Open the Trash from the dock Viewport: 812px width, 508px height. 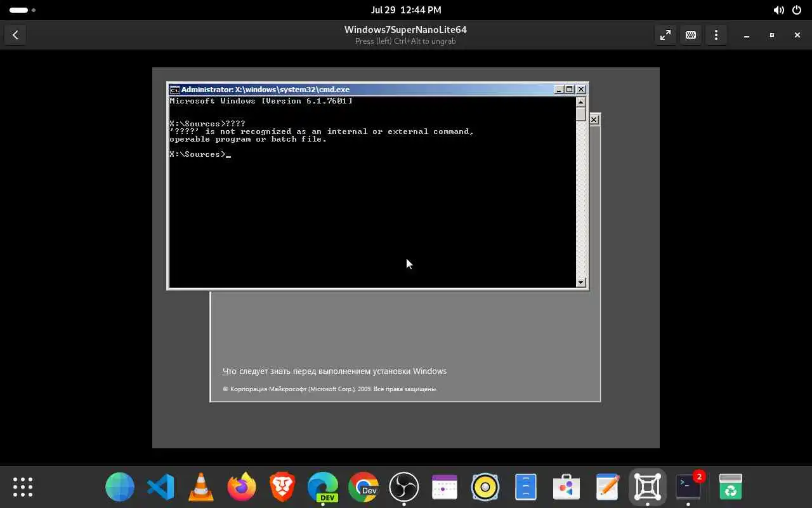tap(731, 487)
